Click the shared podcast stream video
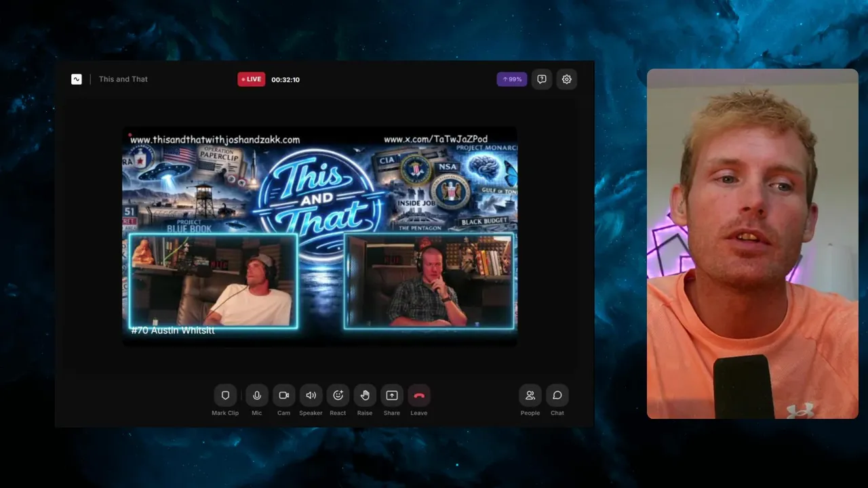The width and height of the screenshot is (868, 488). point(320,236)
